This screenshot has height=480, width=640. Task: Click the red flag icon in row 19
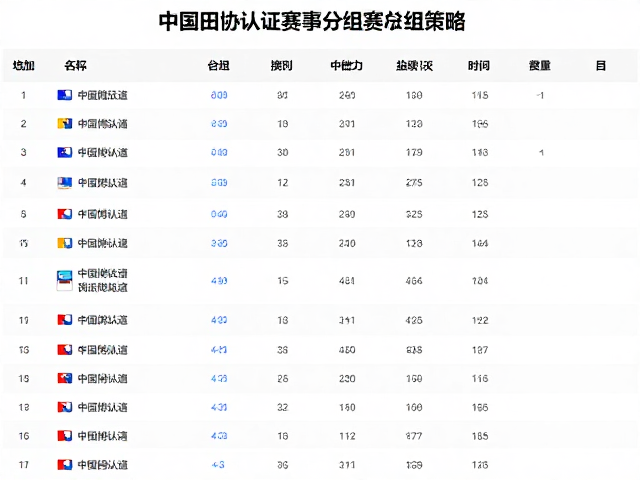coord(64,320)
